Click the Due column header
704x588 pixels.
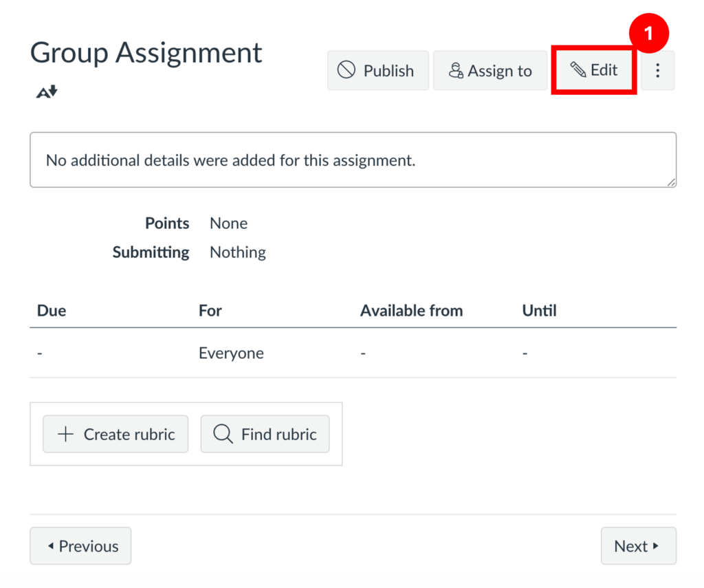click(52, 310)
